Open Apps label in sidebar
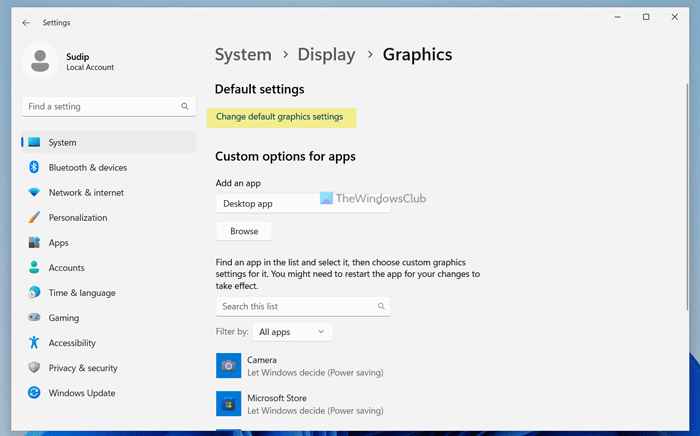This screenshot has height=436, width=700. (x=58, y=243)
